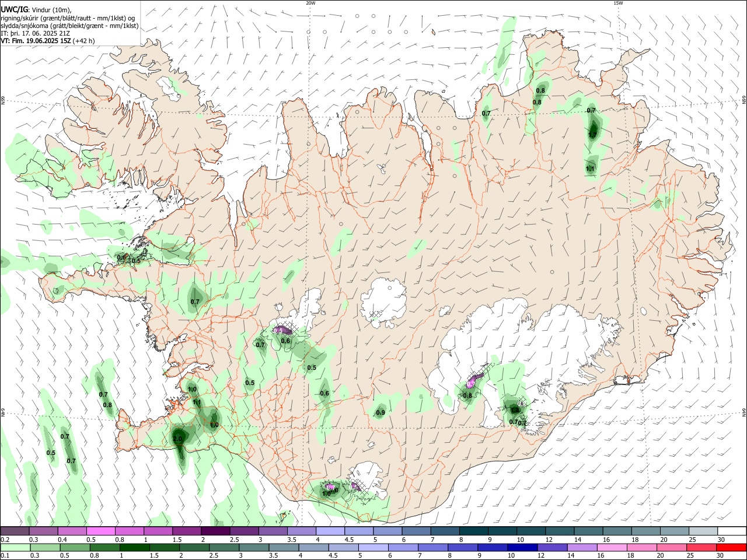
Task: Click the pale grey swatch between 25 and 30, upper legend
Action: tap(703, 531)
